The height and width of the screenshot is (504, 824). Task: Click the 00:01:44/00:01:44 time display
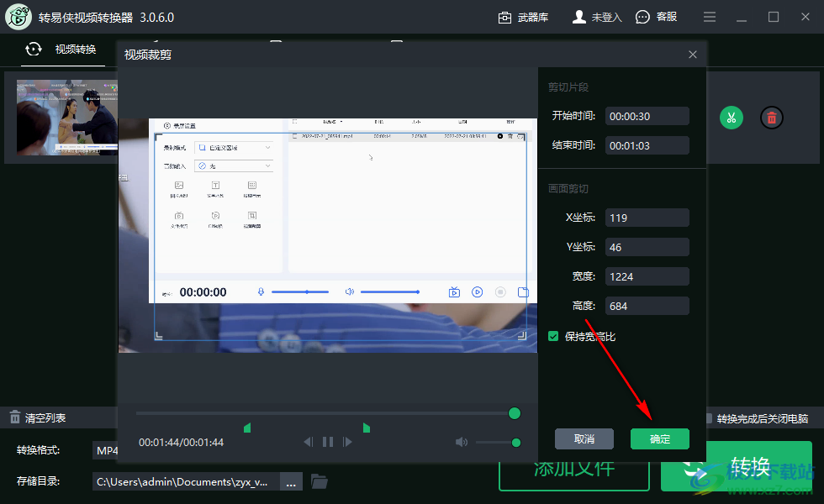181,443
